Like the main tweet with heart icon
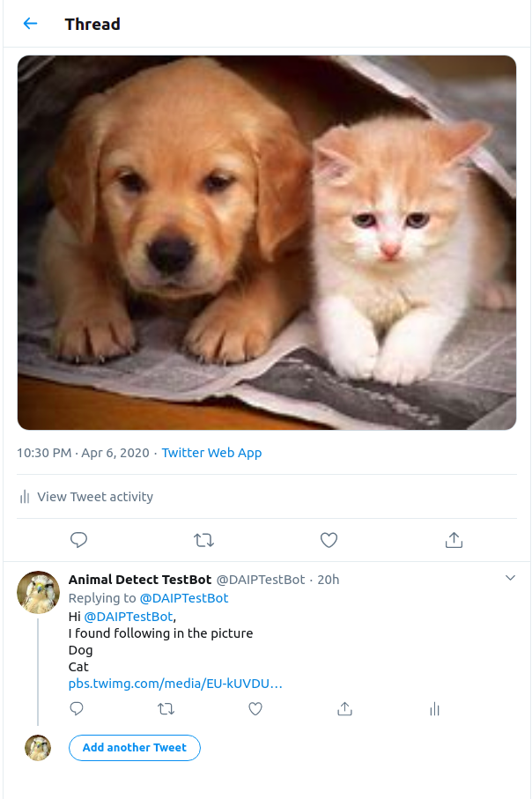The height and width of the screenshot is (799, 532). pos(329,540)
